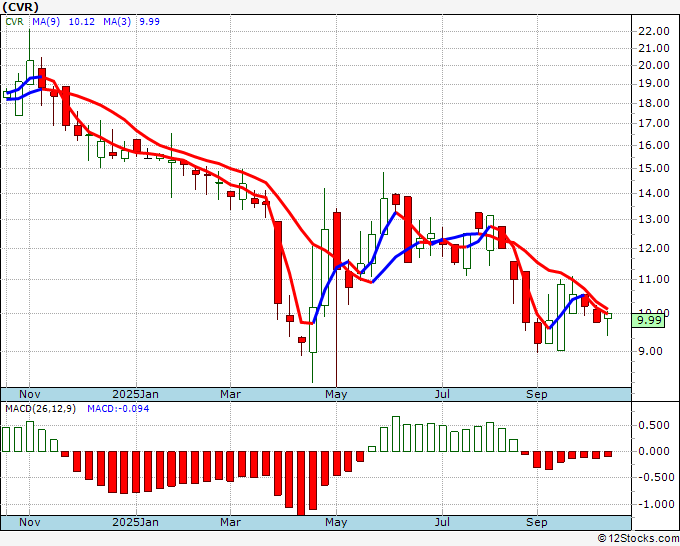The height and width of the screenshot is (546, 680).
Task: Select the MA(9) value 10.12
Action: (x=82, y=22)
